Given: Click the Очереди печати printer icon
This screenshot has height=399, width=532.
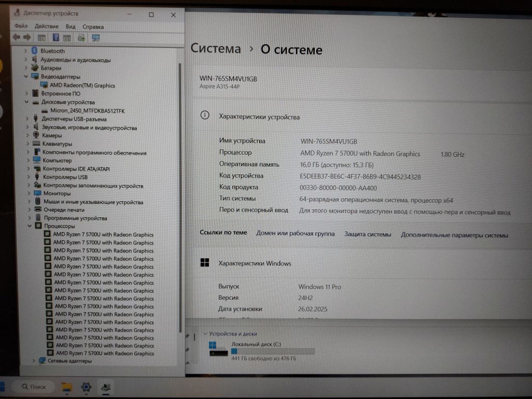Looking at the screenshot, I should tap(38, 209).
